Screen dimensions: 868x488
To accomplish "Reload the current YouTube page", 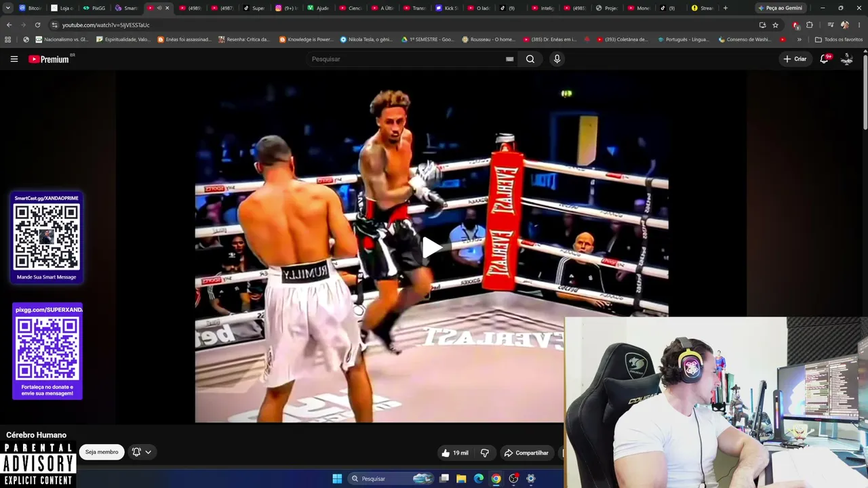I will click(37, 25).
